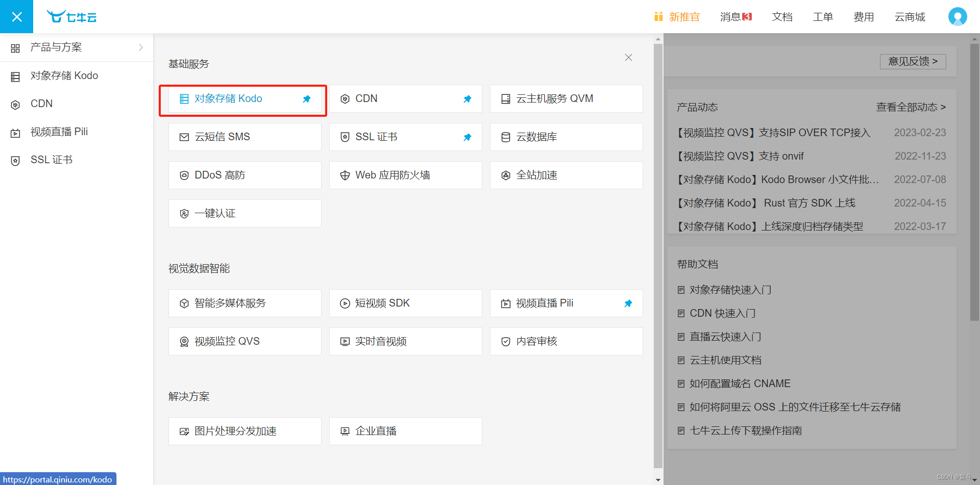The width and height of the screenshot is (980, 485).
Task: Toggle the pin on the CDN card
Action: pos(467,99)
